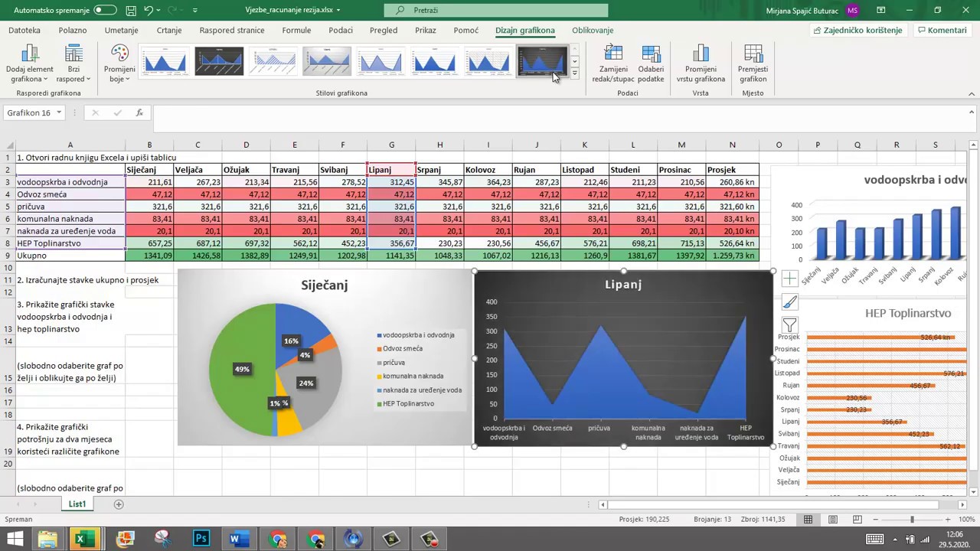Screen dimensions: 980x551
Task: Switch to the Polazno tab
Action: (x=73, y=31)
